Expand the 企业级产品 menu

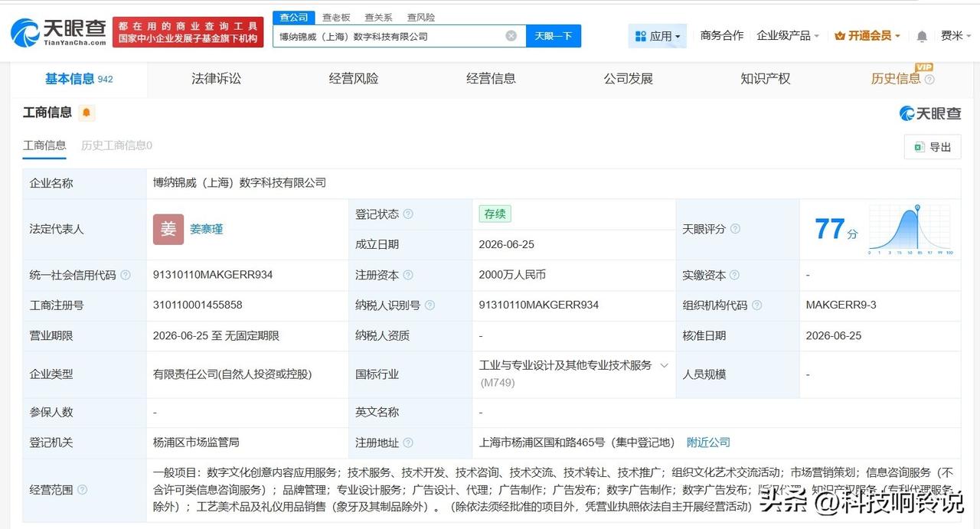coord(788,35)
